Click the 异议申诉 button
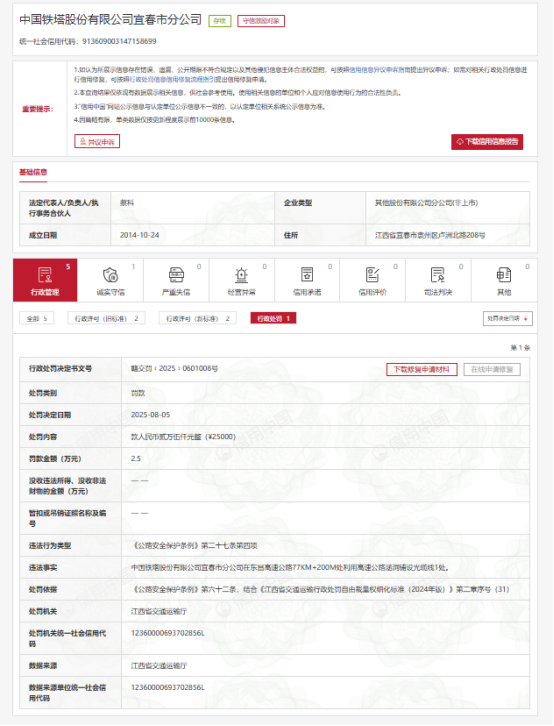The width and height of the screenshot is (554, 726). [97, 141]
